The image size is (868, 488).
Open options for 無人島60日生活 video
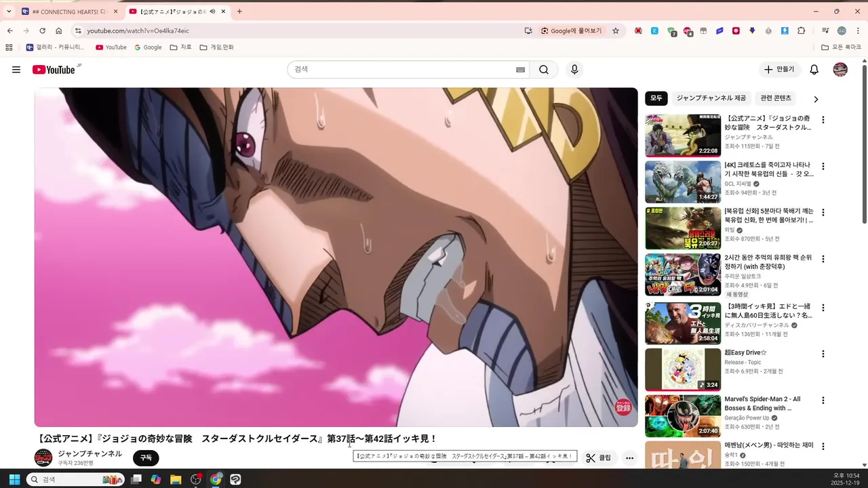coord(823,308)
